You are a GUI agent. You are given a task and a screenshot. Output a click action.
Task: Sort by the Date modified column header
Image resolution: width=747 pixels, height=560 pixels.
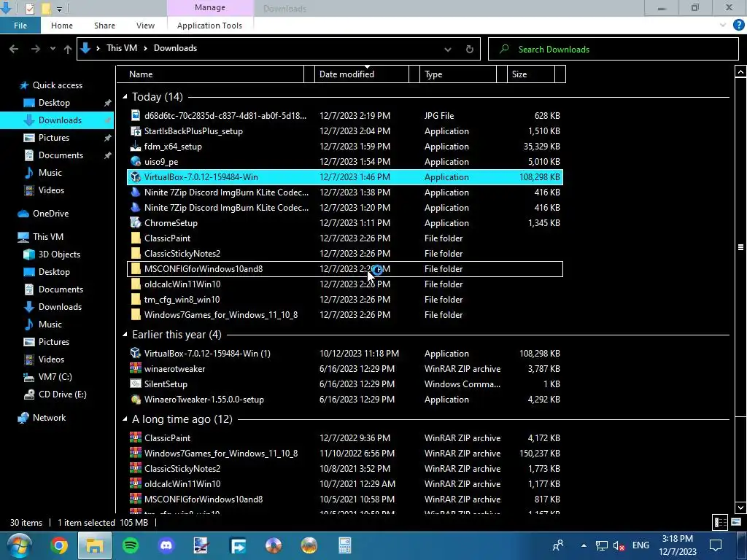click(362, 74)
